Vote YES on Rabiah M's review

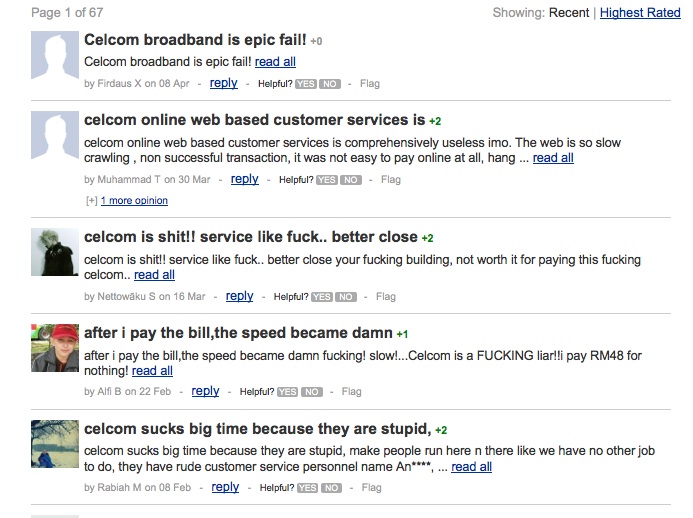[306, 488]
